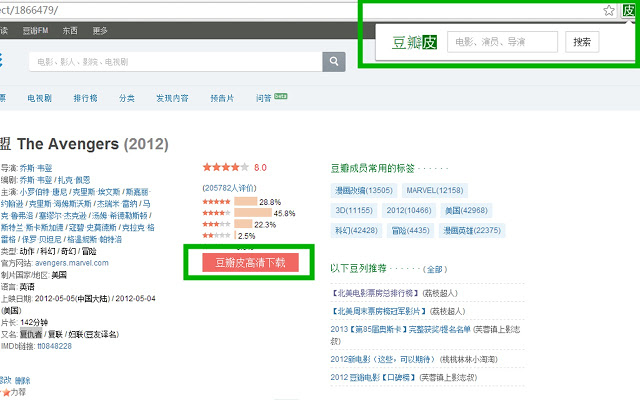Open actor link 汤姆·希德勒斯顿
This screenshot has height=400, width=640.
(120, 216)
